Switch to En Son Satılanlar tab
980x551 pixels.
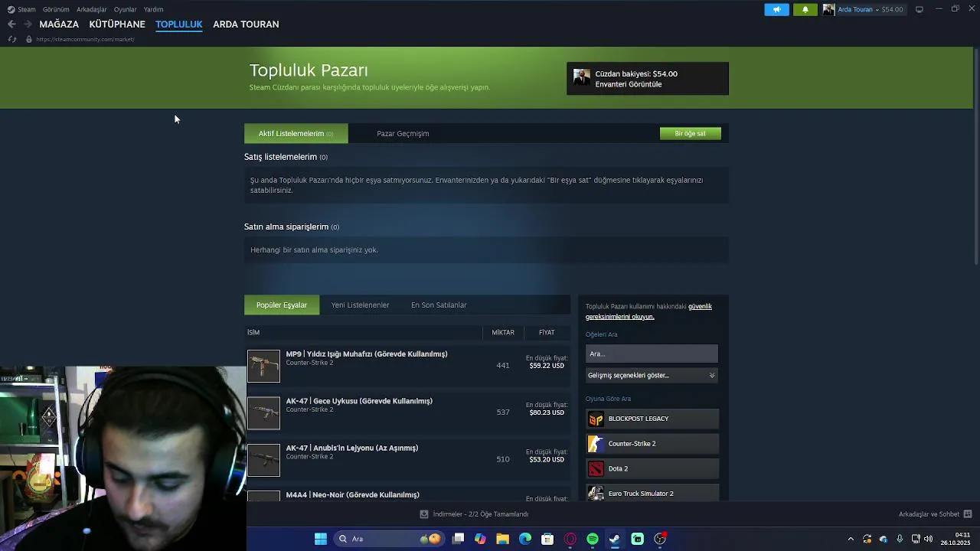[x=439, y=305]
